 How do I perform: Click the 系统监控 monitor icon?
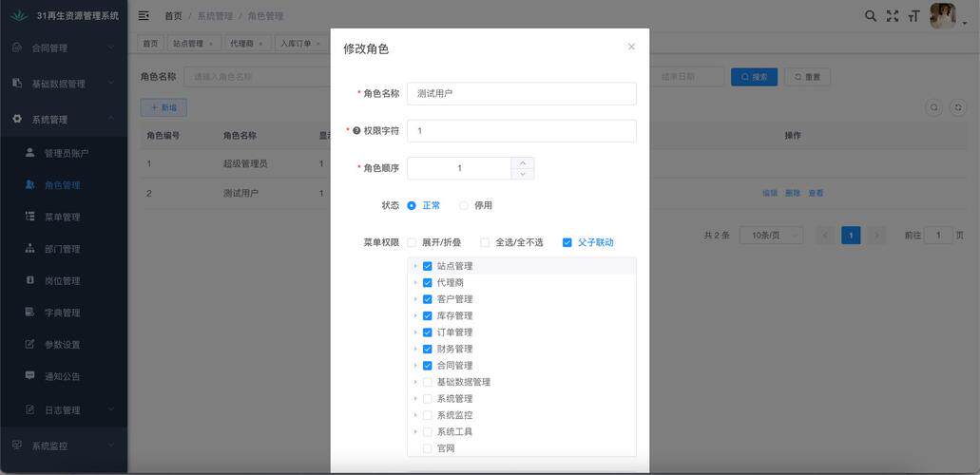17,445
